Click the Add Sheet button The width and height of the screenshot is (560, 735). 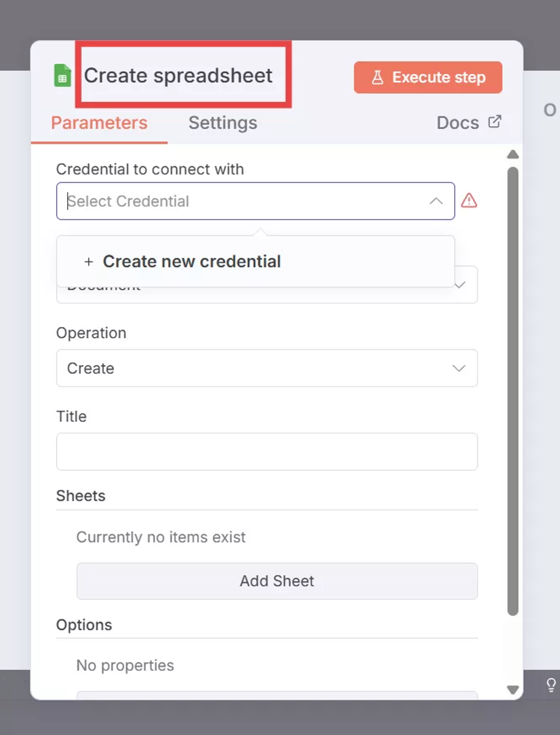coord(277,581)
